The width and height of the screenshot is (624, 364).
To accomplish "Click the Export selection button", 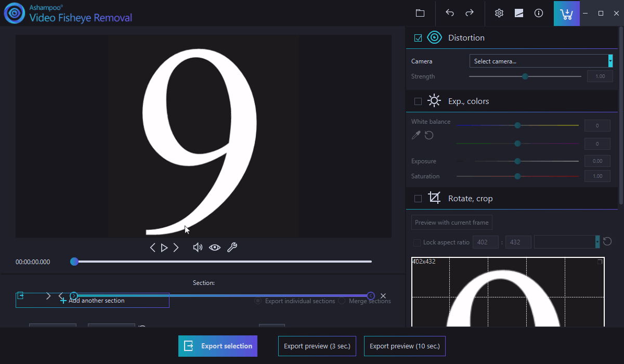I will pyautogui.click(x=218, y=346).
